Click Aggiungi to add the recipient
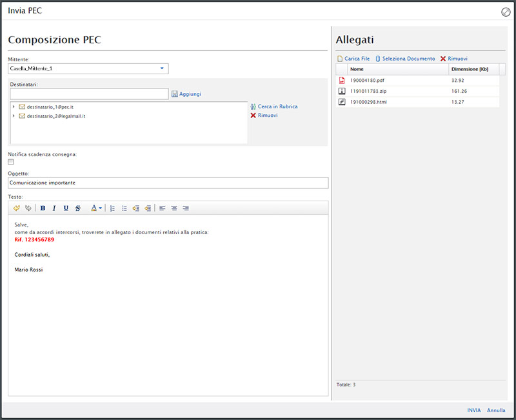 coord(186,94)
